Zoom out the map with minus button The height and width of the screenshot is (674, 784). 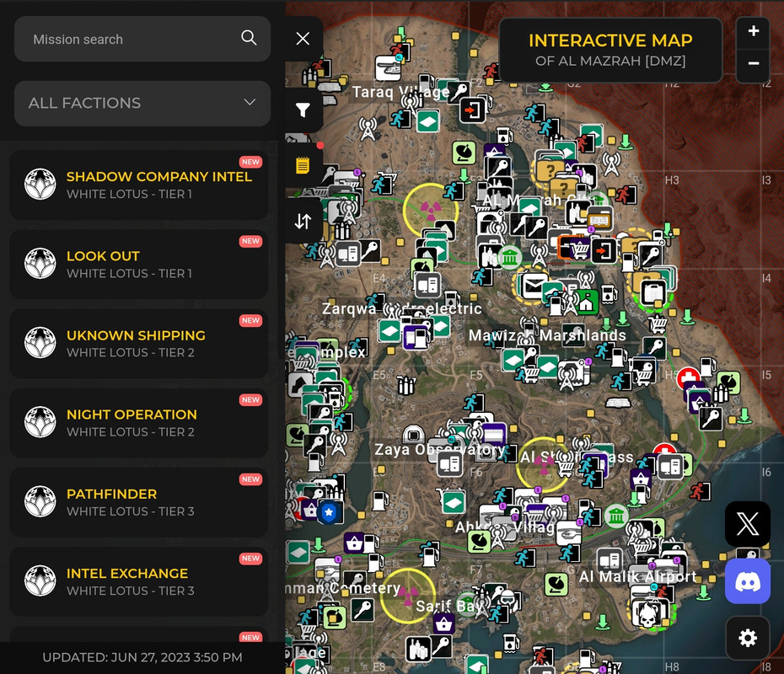point(753,64)
